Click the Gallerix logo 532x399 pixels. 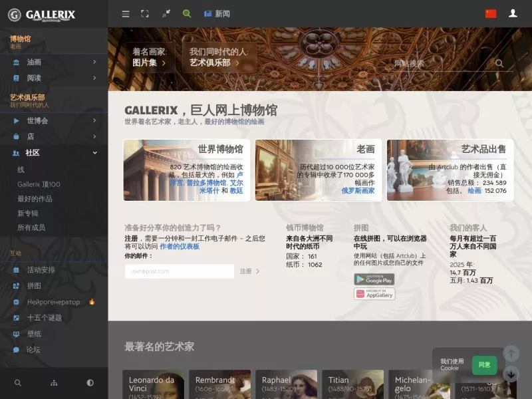pos(41,15)
